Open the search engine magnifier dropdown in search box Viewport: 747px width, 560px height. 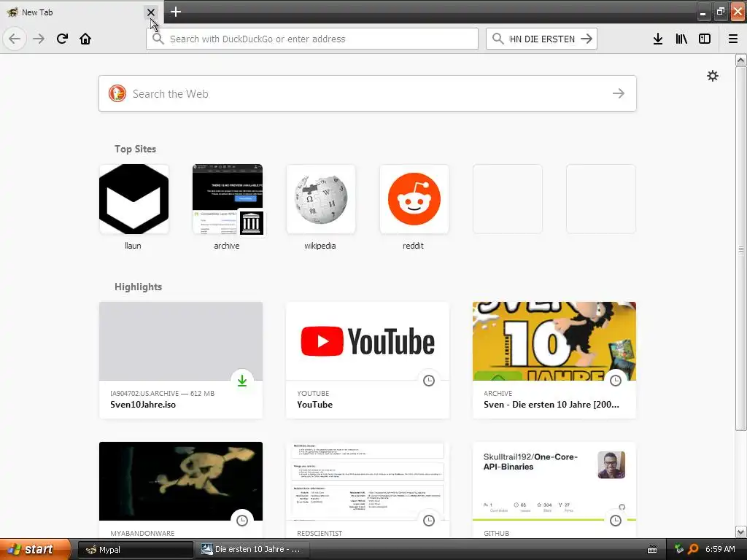pyautogui.click(x=498, y=39)
